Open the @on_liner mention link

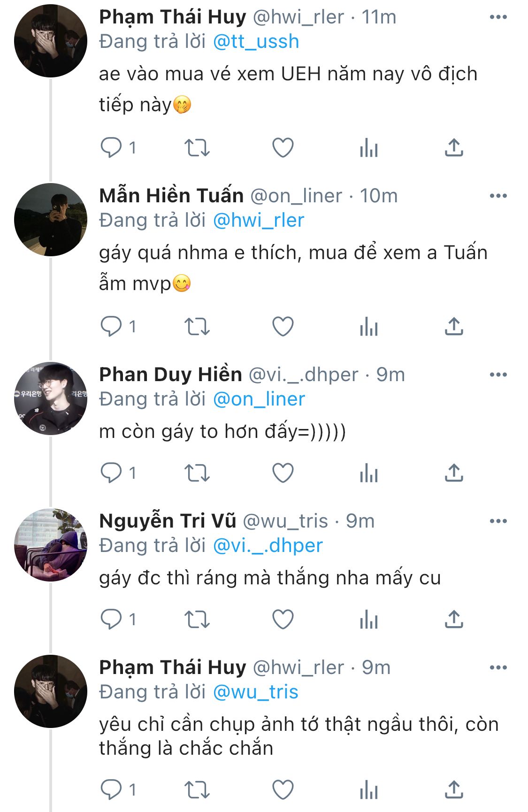pyautogui.click(x=259, y=399)
